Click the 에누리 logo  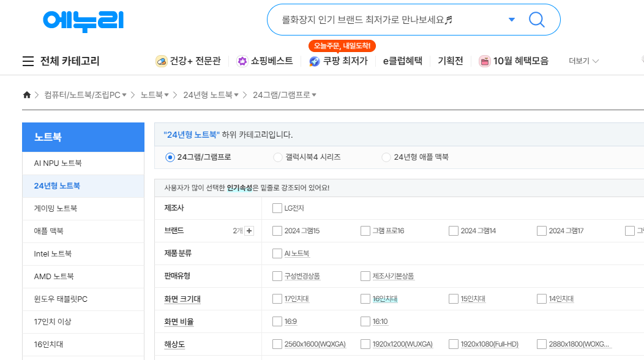(83, 21)
